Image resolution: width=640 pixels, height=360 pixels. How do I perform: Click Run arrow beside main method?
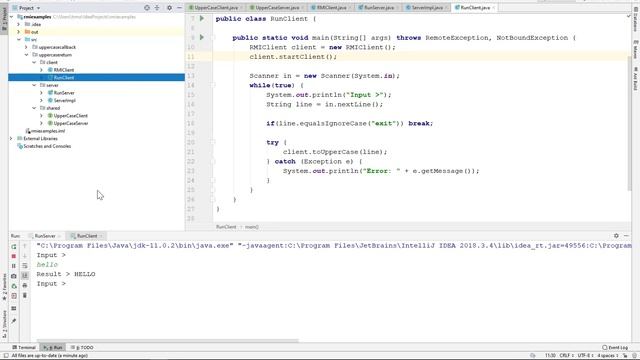pyautogui.click(x=202, y=38)
